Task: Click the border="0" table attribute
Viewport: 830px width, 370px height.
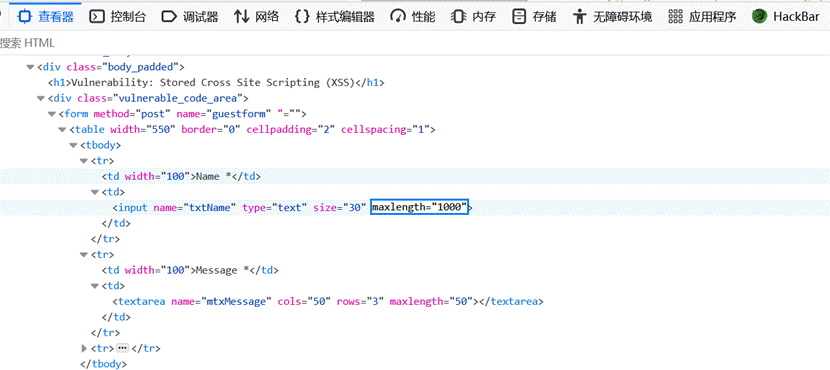Action: 211,130
